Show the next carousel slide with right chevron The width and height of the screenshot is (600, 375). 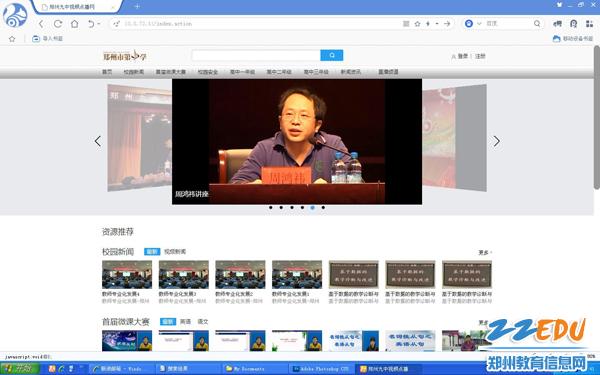tap(496, 141)
